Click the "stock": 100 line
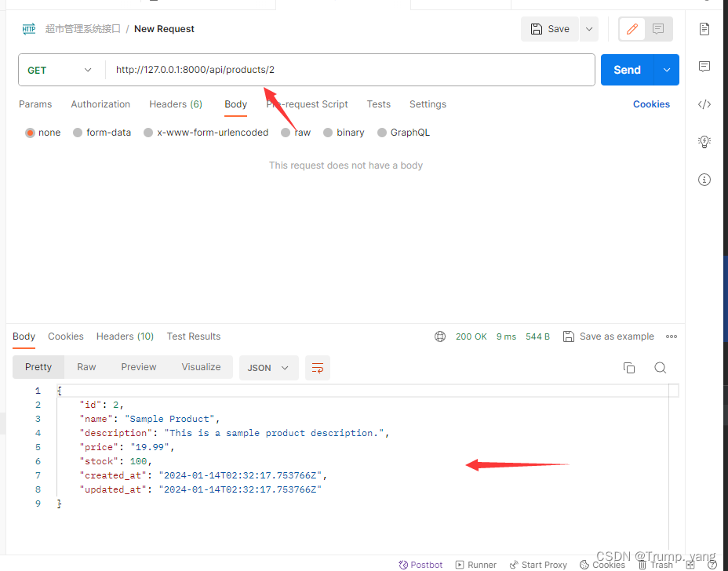The width and height of the screenshot is (728, 571). tap(115, 461)
